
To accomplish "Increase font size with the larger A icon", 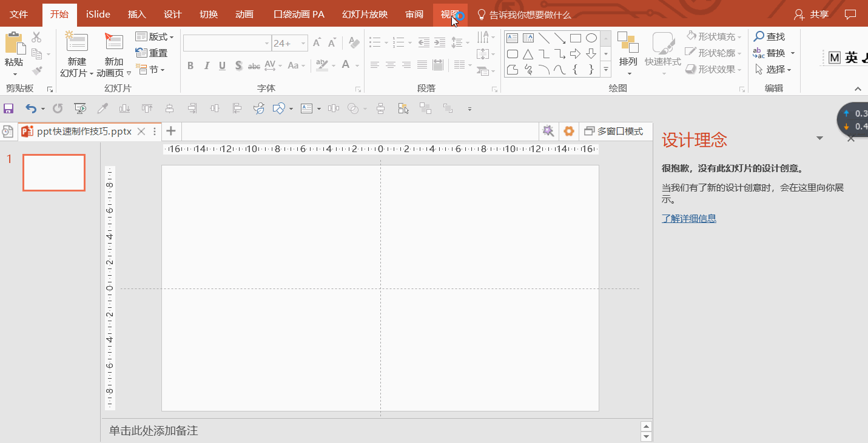I will coord(317,43).
